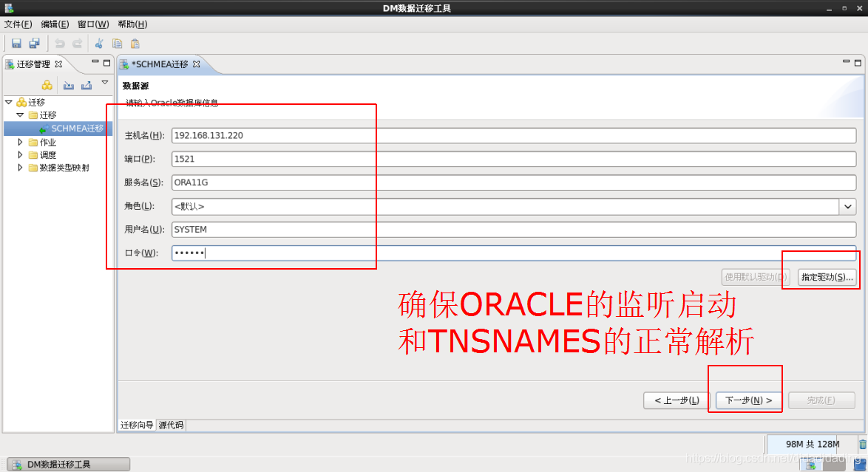
Task: Focus the 口令 password field
Action: pos(514,253)
